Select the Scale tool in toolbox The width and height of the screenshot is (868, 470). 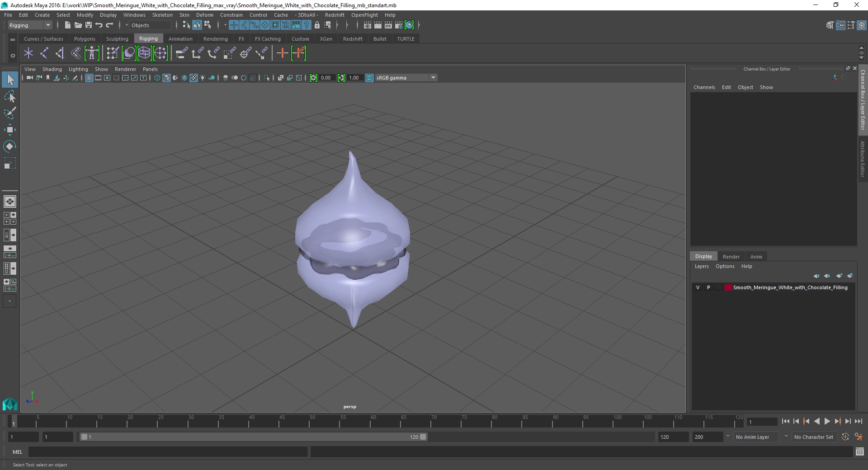9,163
